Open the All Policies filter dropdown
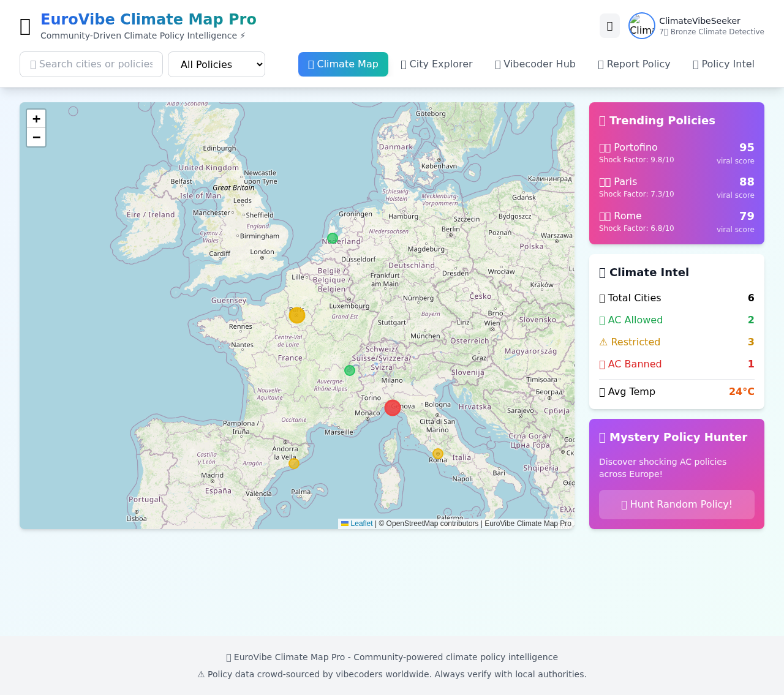 point(216,64)
